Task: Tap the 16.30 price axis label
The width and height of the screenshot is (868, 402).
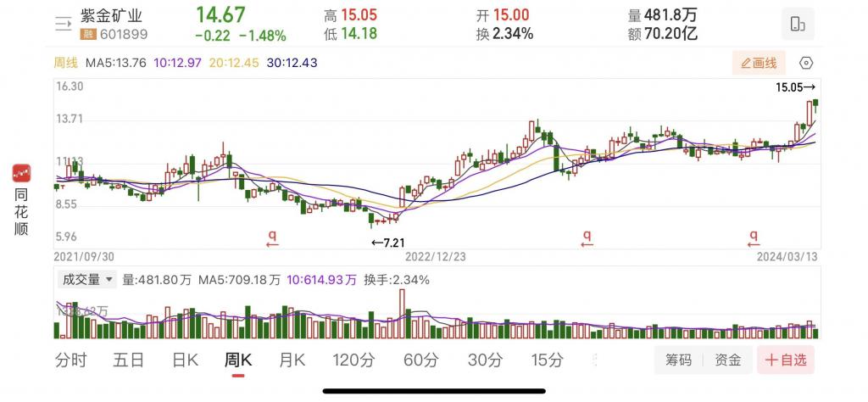Action: pyautogui.click(x=70, y=87)
